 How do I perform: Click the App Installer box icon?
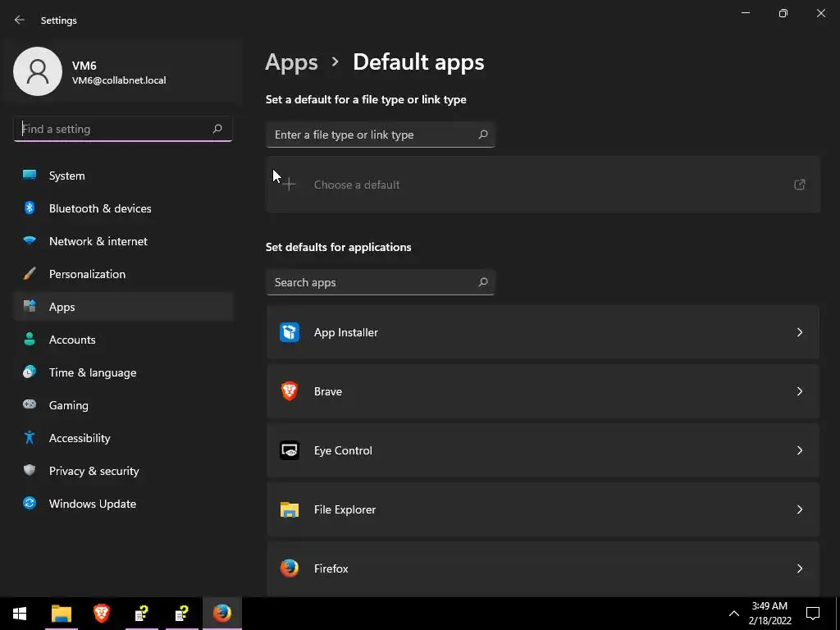point(290,332)
